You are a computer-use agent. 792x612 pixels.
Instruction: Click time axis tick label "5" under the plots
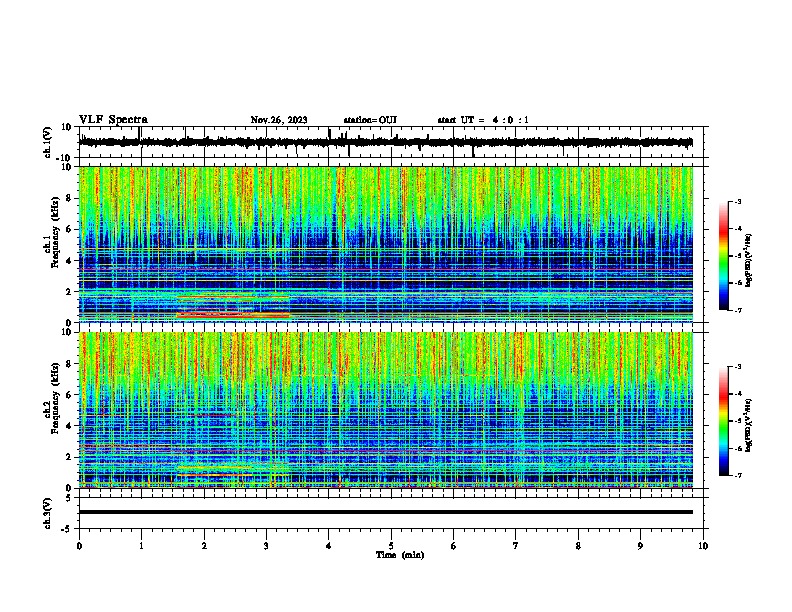pos(391,546)
